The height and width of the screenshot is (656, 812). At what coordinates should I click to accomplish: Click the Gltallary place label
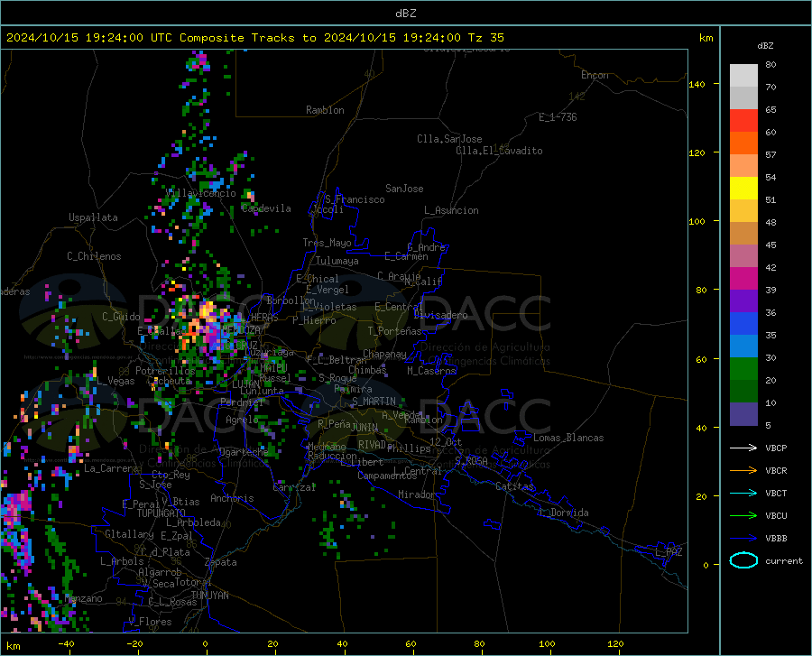(x=129, y=534)
